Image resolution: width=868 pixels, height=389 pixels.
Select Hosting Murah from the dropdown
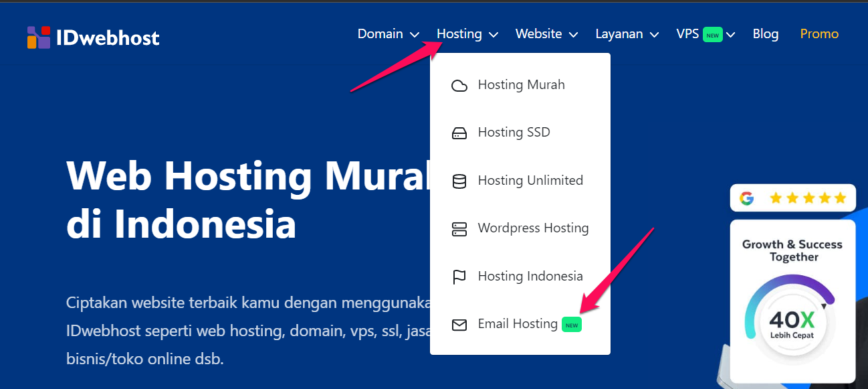pos(520,85)
